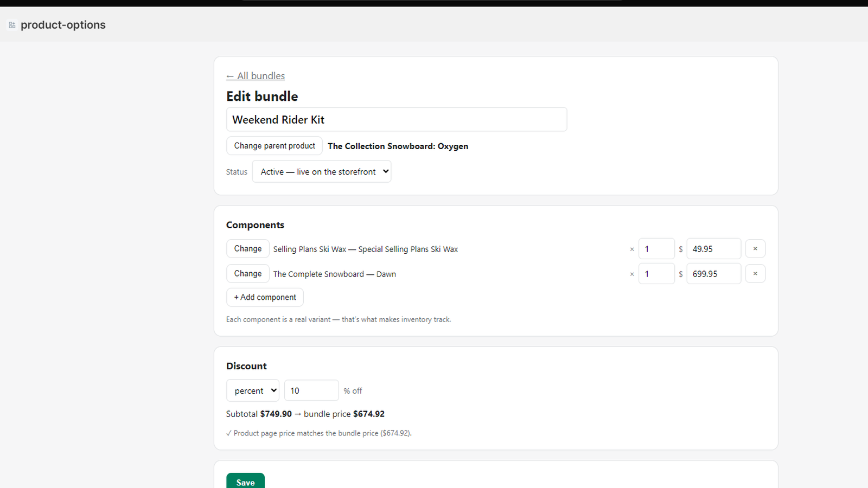Click the product-options header title
Viewport: 868px width, 488px height.
pos(63,25)
